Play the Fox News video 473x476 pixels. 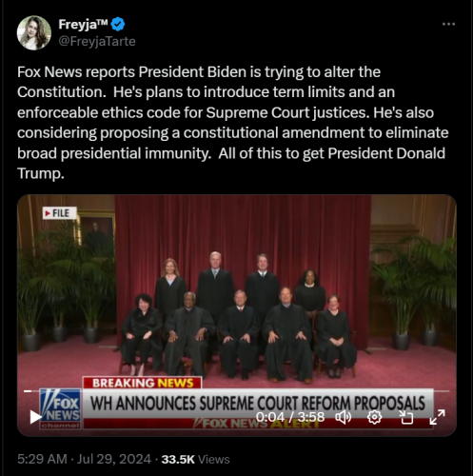(x=35, y=417)
